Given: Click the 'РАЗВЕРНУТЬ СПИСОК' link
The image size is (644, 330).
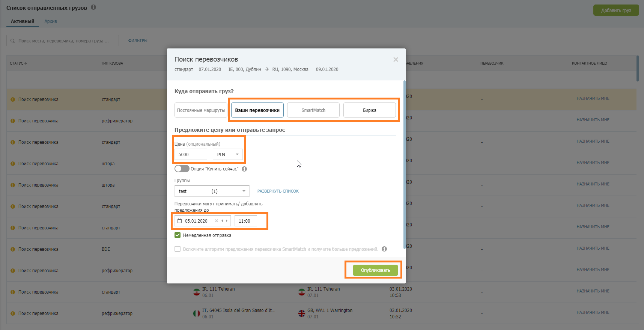Looking at the screenshot, I should pos(278,191).
